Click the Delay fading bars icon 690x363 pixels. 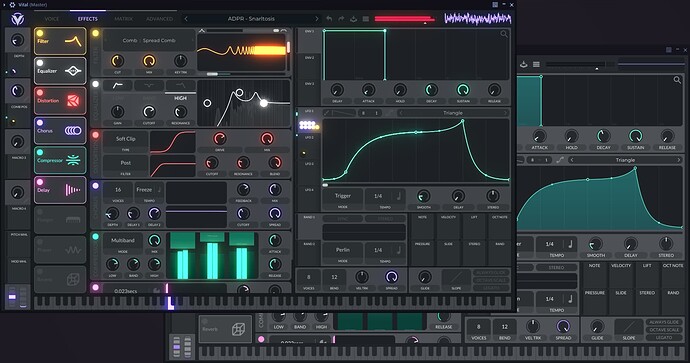pyautogui.click(x=73, y=190)
